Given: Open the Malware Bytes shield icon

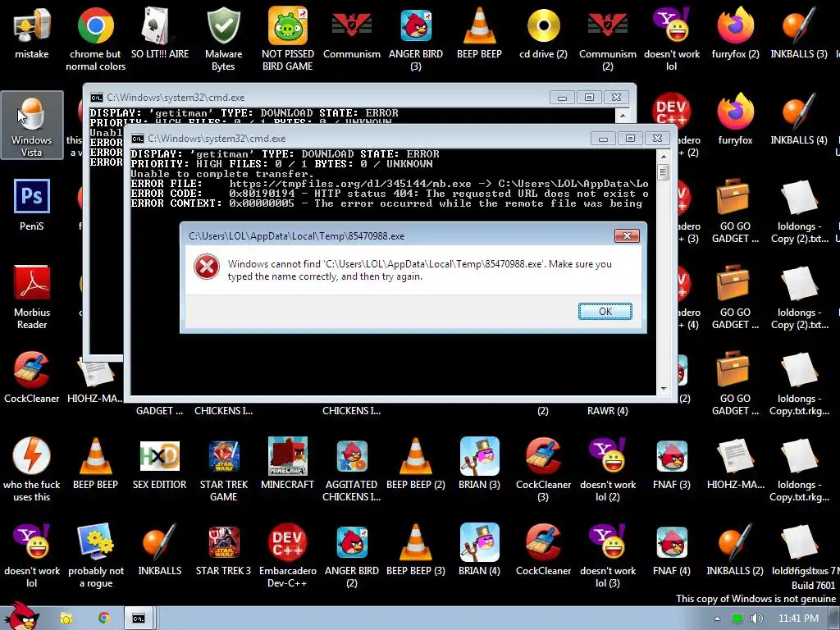Looking at the screenshot, I should coord(223,38).
